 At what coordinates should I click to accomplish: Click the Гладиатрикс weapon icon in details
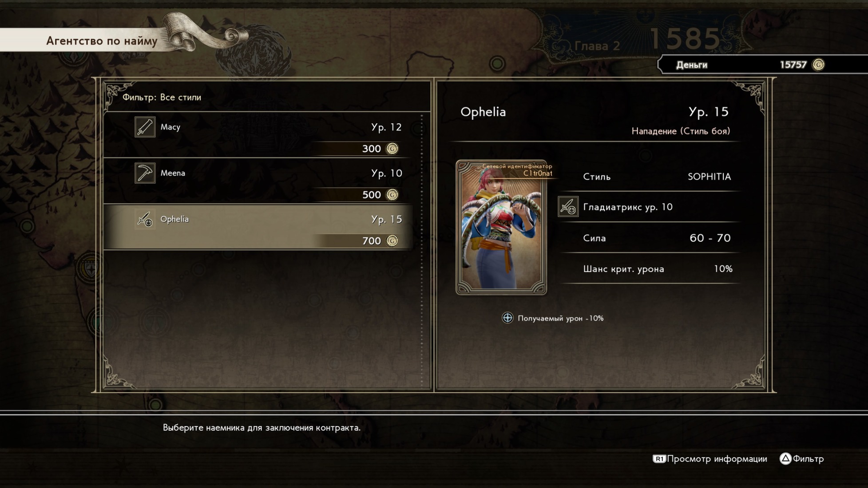(x=568, y=207)
